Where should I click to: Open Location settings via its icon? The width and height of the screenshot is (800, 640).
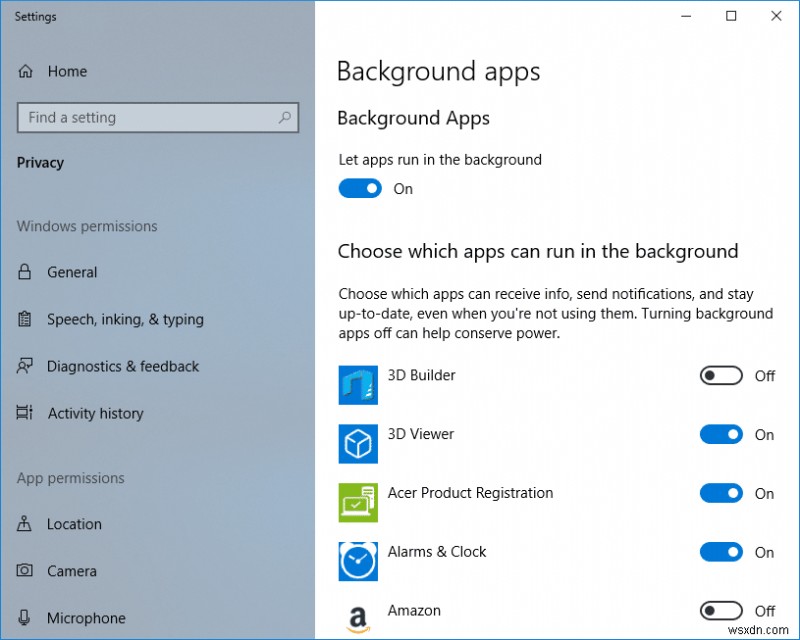[x=23, y=524]
